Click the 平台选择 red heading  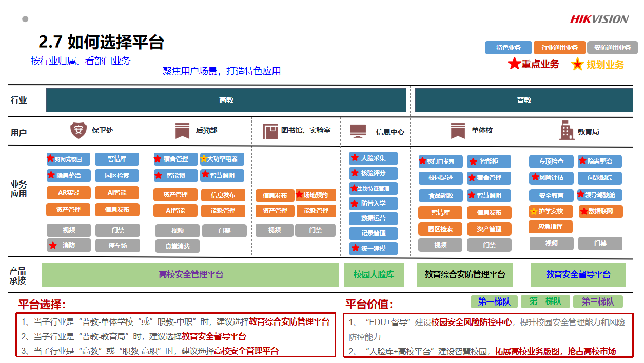(42, 305)
